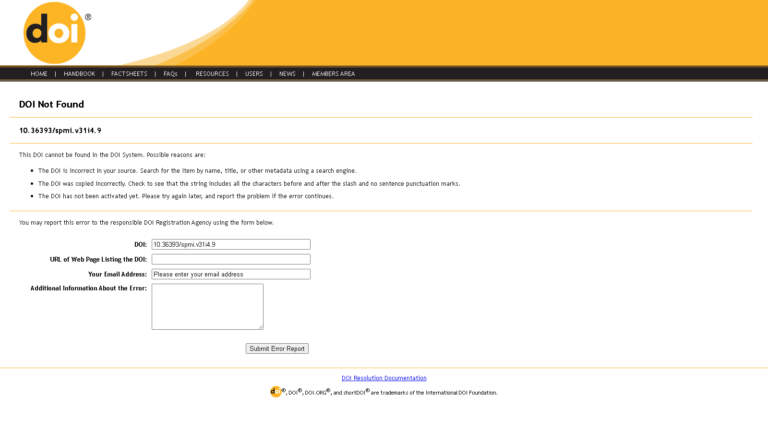The width and height of the screenshot is (768, 432).
Task: Open the NEWS page
Action: [x=287, y=74]
